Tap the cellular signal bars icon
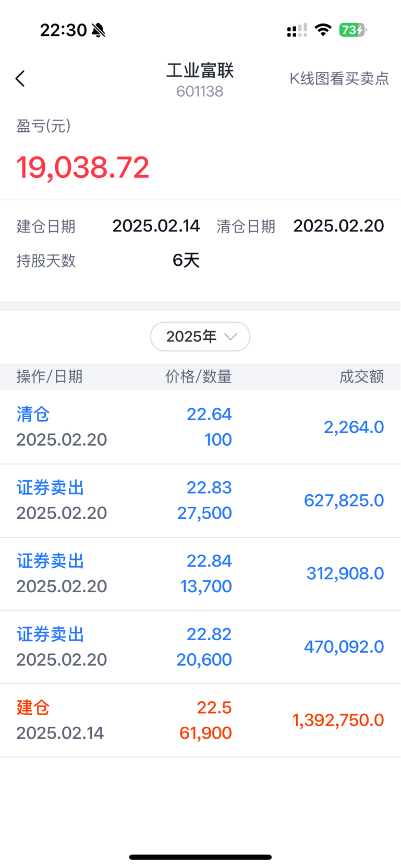This screenshot has width=401, height=868. (297, 30)
